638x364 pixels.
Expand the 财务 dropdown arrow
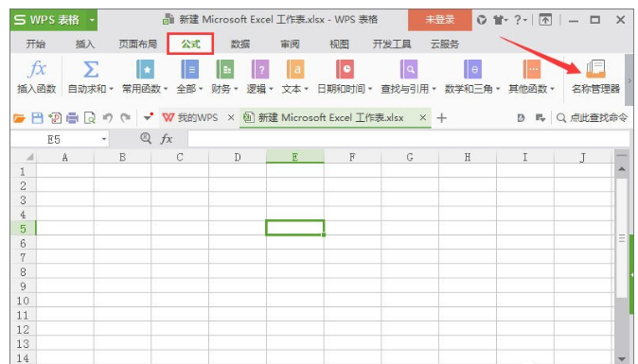(x=236, y=89)
